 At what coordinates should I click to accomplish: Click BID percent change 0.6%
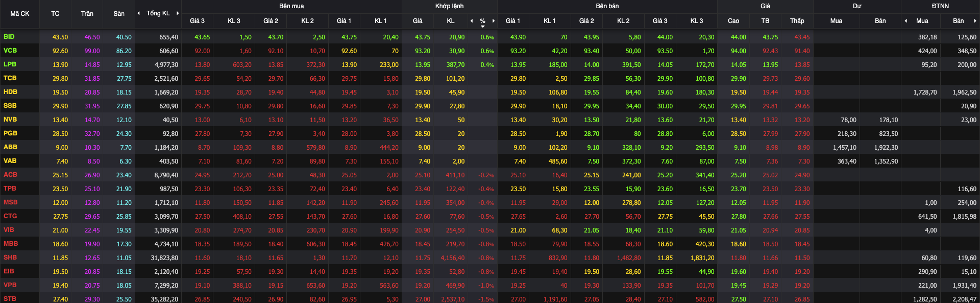click(x=487, y=37)
